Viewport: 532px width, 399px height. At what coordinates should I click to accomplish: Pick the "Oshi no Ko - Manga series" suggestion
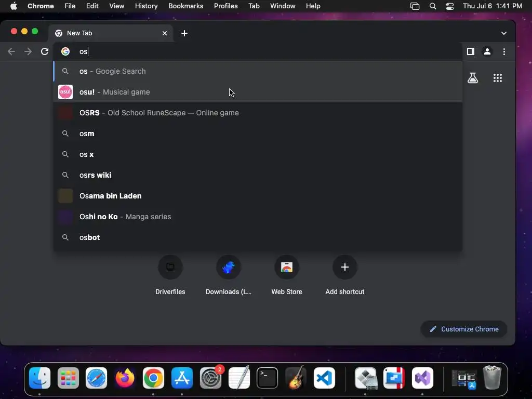(x=258, y=217)
